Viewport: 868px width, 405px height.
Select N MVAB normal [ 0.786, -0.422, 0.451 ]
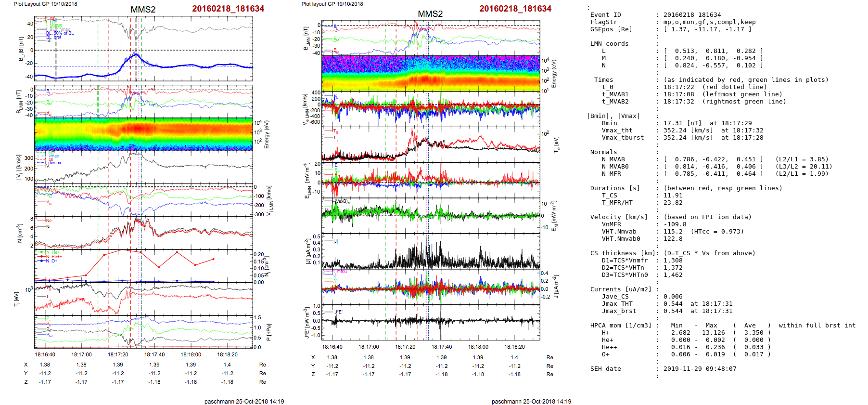[x=714, y=159]
